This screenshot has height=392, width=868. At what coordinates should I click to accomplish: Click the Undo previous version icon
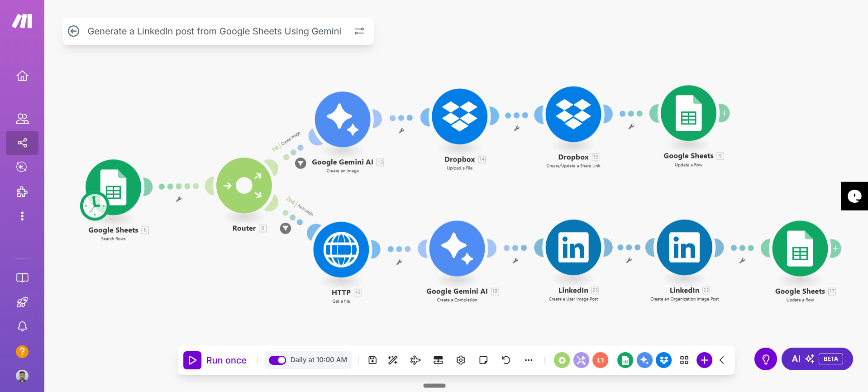point(506,360)
